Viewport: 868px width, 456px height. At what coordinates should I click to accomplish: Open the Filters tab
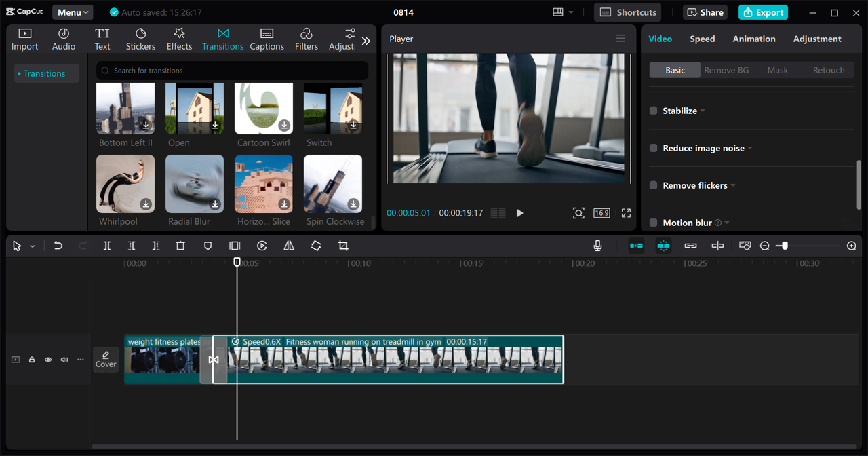tap(306, 39)
